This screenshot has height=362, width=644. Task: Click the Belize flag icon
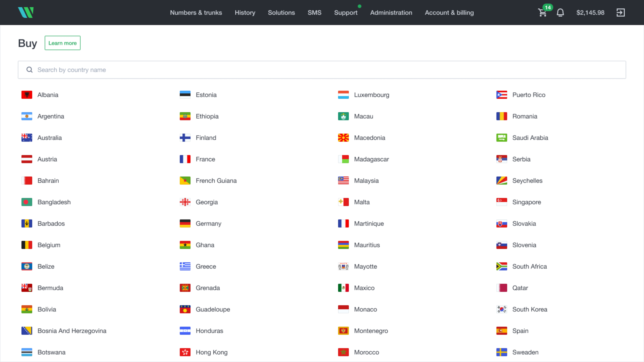point(27,267)
